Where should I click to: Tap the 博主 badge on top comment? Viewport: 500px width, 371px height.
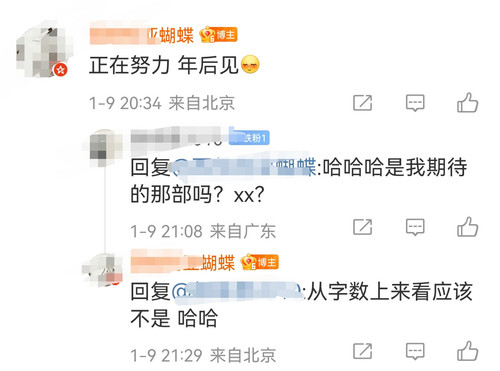[x=219, y=35]
